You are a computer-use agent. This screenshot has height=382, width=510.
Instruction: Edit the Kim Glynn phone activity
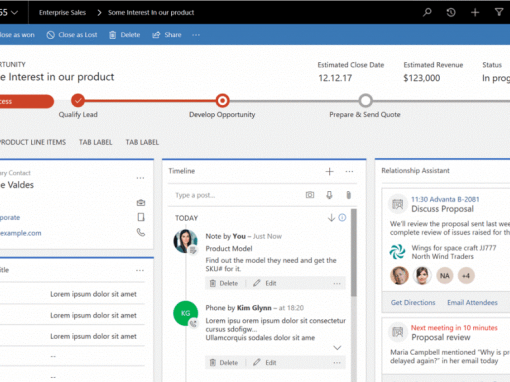(x=265, y=363)
